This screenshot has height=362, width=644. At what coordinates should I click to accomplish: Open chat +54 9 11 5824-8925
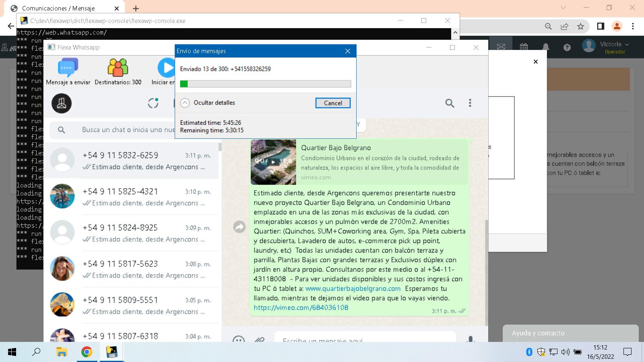tap(131, 233)
